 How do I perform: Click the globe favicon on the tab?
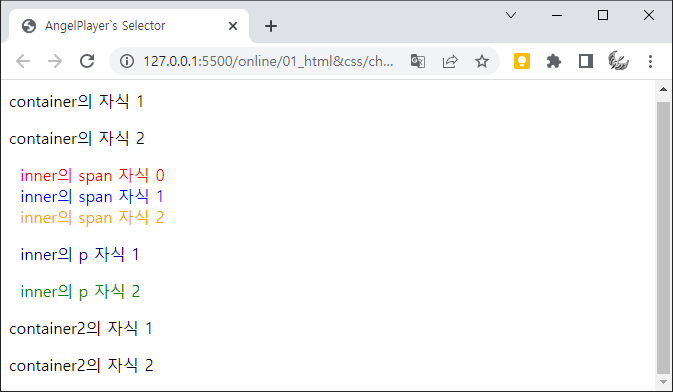tap(29, 26)
